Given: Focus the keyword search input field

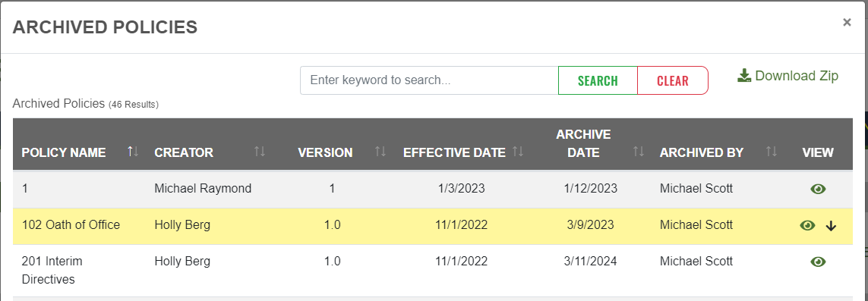Looking at the screenshot, I should coord(429,80).
